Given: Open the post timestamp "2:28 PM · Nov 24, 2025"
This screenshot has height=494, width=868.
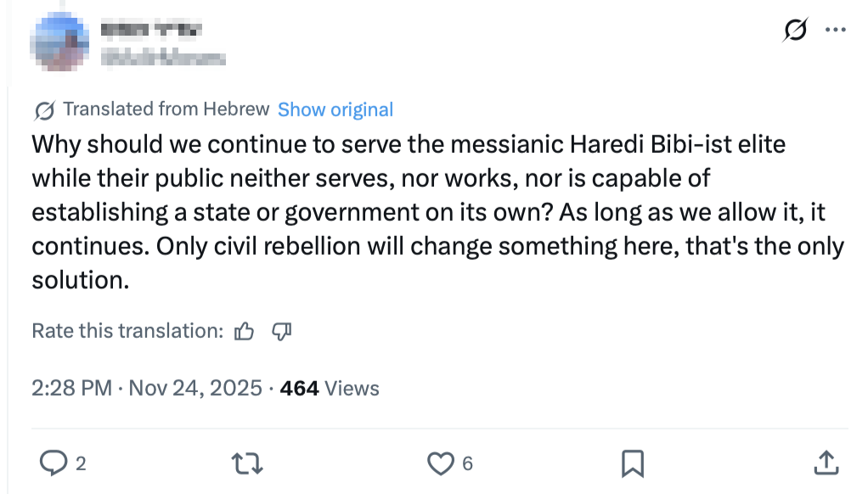Looking at the screenshot, I should coord(146,388).
